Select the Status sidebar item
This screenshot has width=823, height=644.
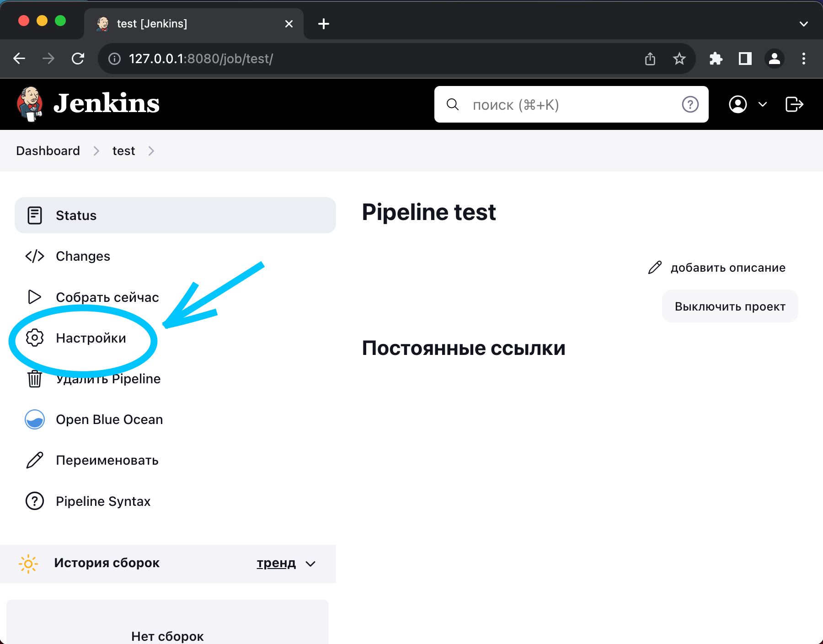click(x=175, y=215)
